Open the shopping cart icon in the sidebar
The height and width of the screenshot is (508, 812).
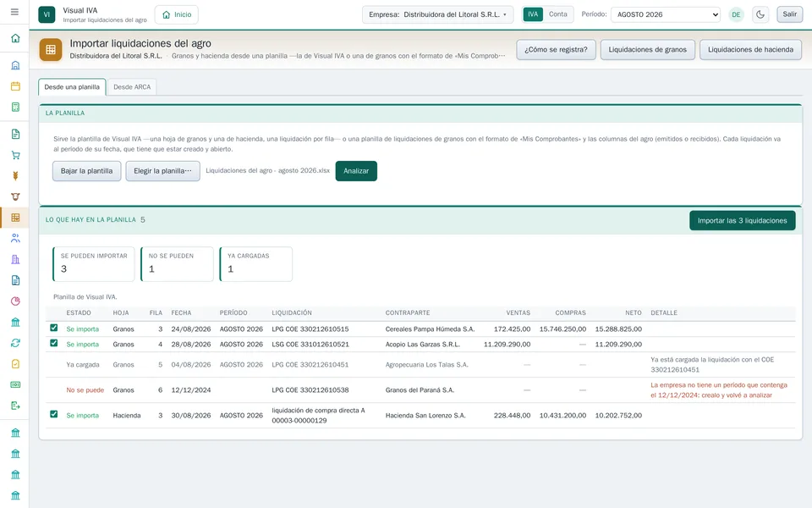(15, 155)
